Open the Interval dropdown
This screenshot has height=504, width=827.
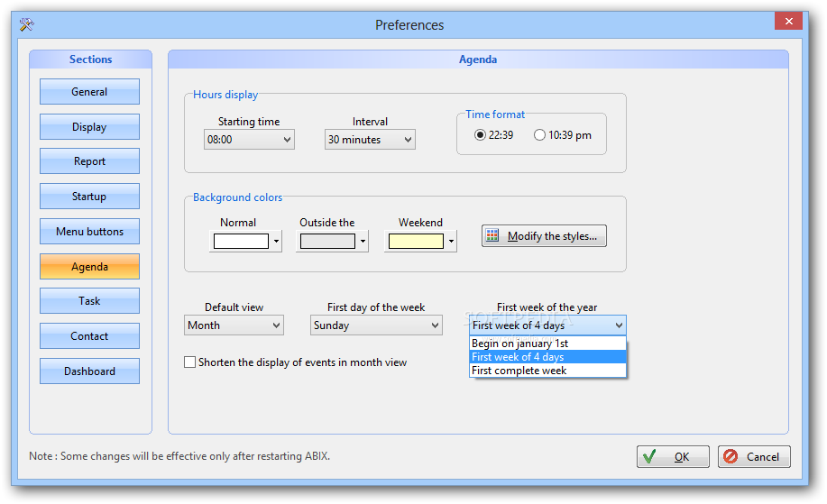click(x=370, y=140)
